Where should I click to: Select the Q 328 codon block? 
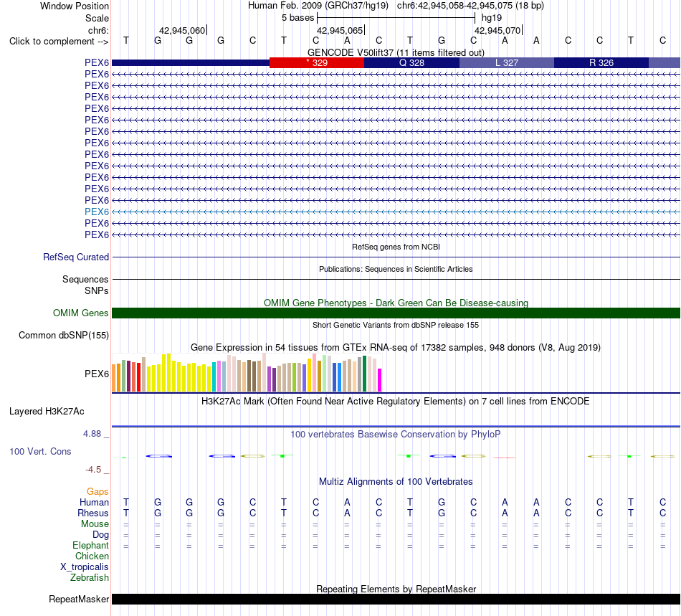tap(411, 62)
